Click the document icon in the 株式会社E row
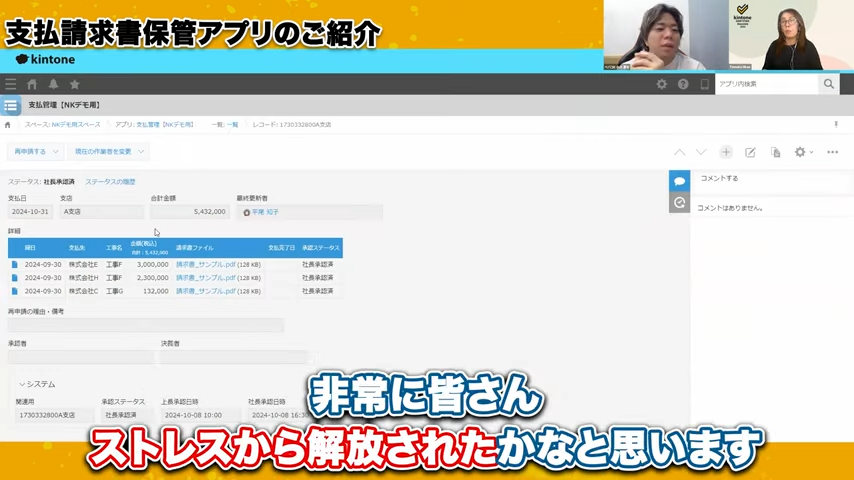The image size is (854, 480). point(15,264)
